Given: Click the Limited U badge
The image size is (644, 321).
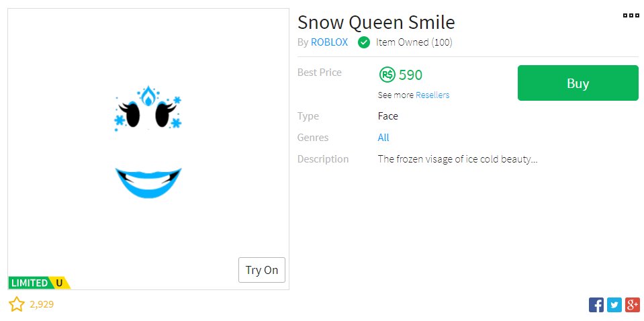Looking at the screenshot, I should pos(39,283).
